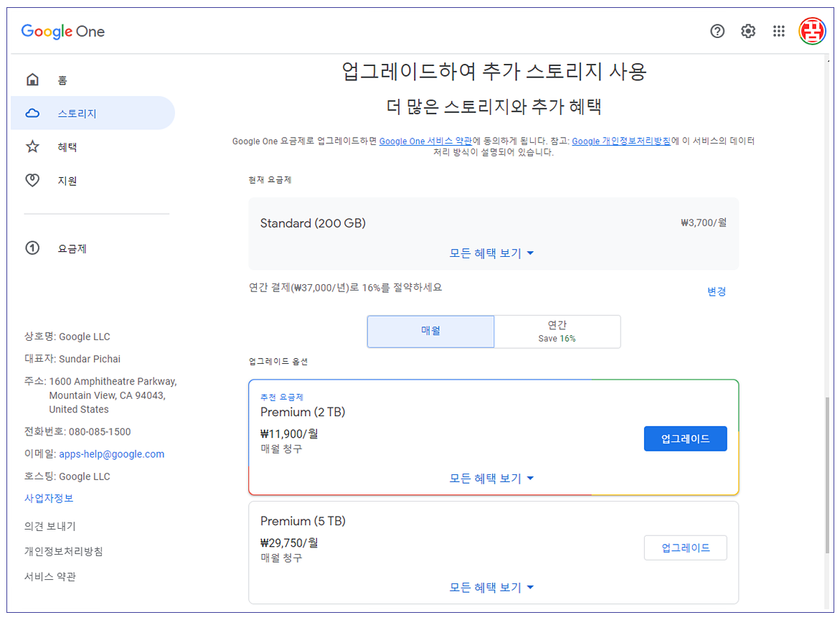Click the home house icon in sidebar
The width and height of the screenshot is (840, 620).
[33, 80]
